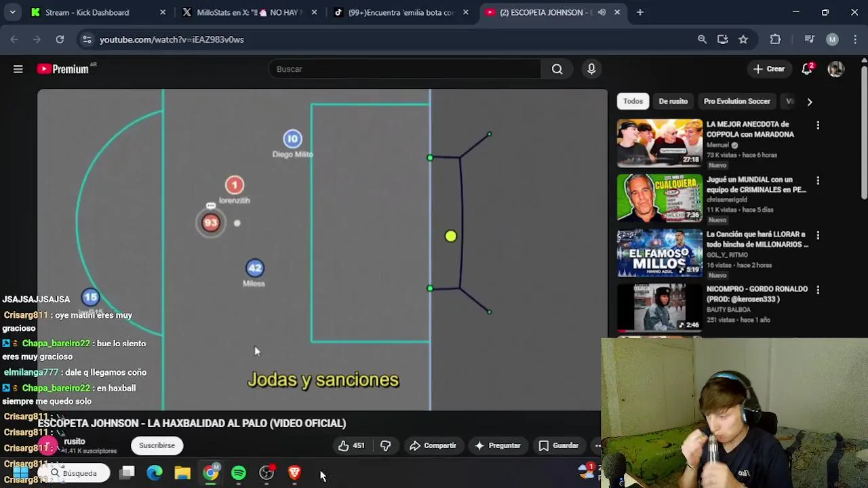Reload the page in Chrome
Image resolution: width=868 pixels, height=488 pixels.
pos(60,39)
